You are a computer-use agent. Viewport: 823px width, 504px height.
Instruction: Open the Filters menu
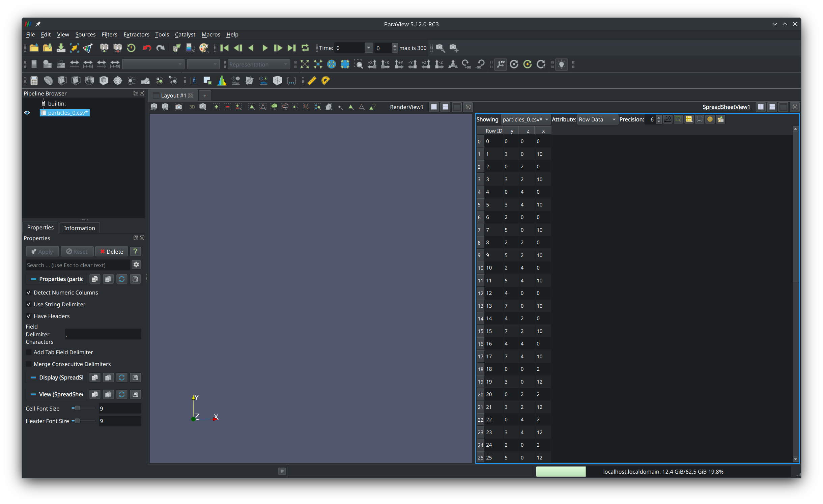tap(109, 34)
